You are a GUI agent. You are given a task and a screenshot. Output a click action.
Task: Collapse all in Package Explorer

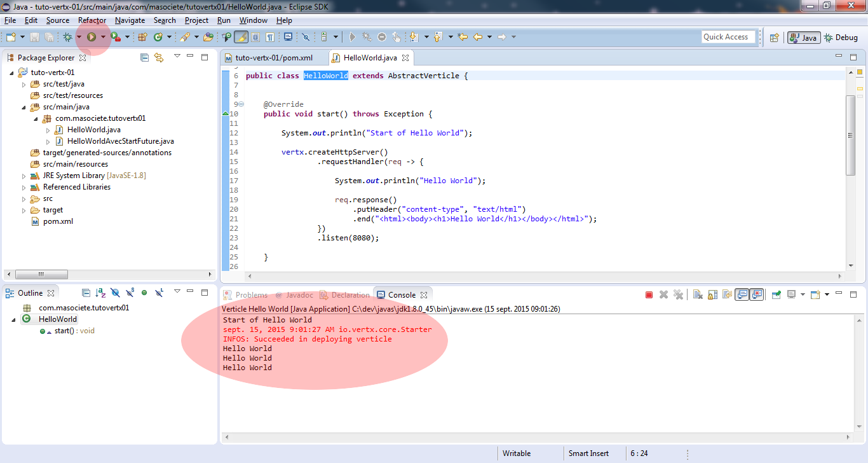pyautogui.click(x=145, y=58)
